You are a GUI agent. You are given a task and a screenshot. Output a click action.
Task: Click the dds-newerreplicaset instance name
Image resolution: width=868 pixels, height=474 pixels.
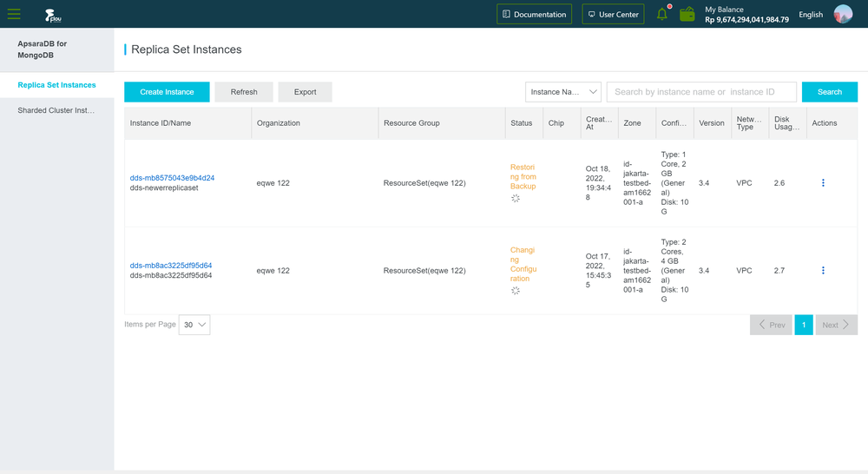(164, 188)
